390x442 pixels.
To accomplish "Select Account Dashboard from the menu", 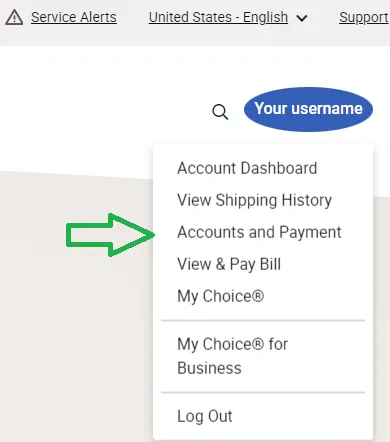I will click(247, 168).
